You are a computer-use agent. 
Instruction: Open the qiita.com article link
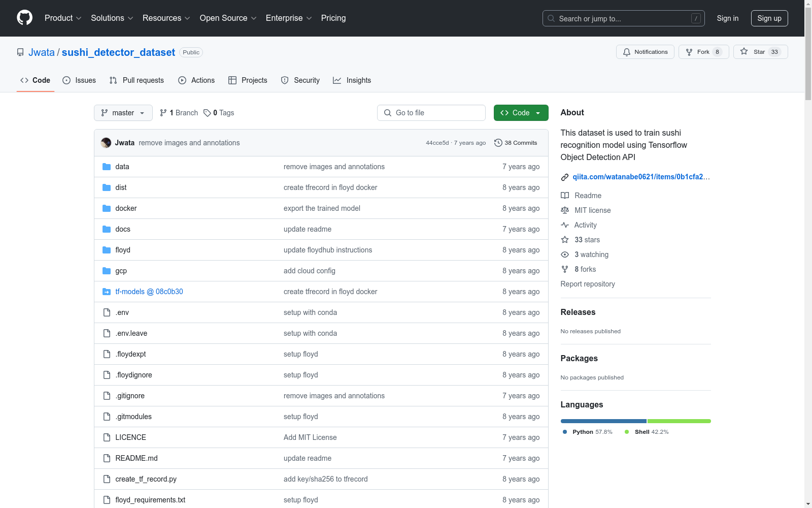pyautogui.click(x=641, y=177)
